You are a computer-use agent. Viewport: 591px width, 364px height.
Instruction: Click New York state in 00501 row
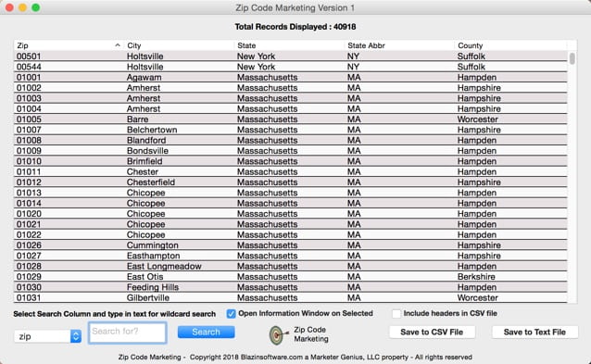pyautogui.click(x=256, y=56)
